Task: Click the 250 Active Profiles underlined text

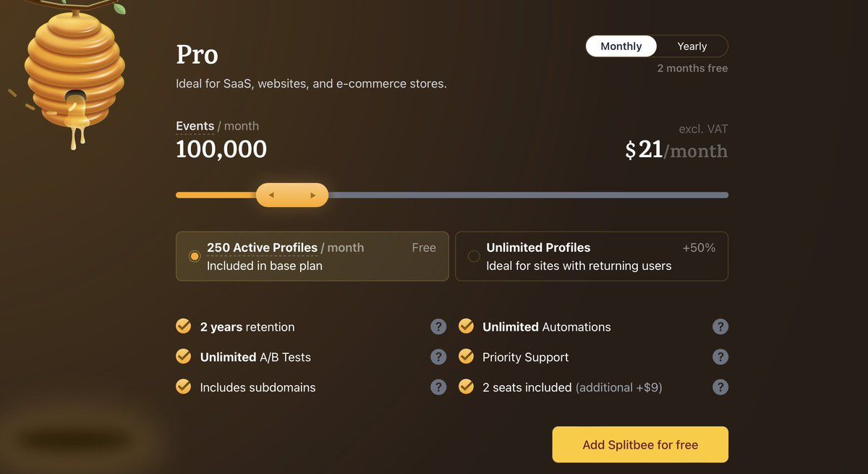Action: pyautogui.click(x=262, y=247)
